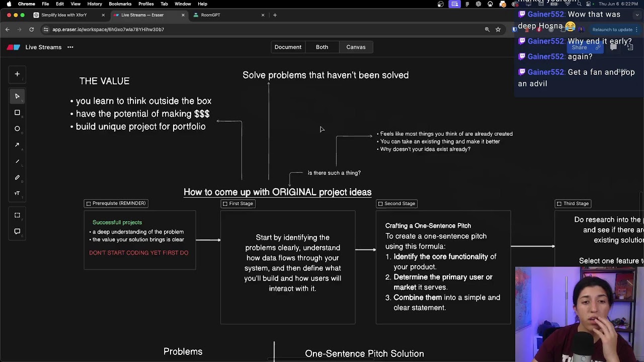The image size is (644, 362).
Task: Click the 'Problems' heading text
Action: point(183,352)
